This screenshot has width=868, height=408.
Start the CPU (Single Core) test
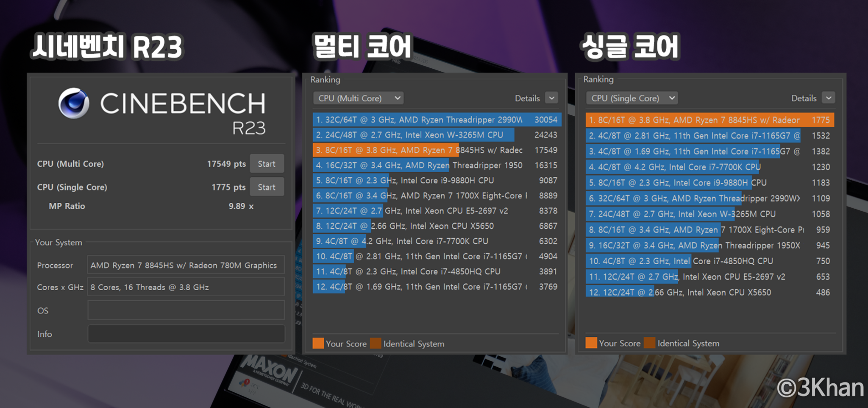(x=267, y=187)
